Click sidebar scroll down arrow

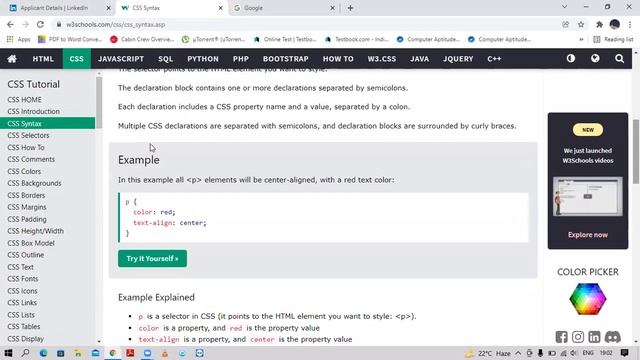click(x=99, y=341)
